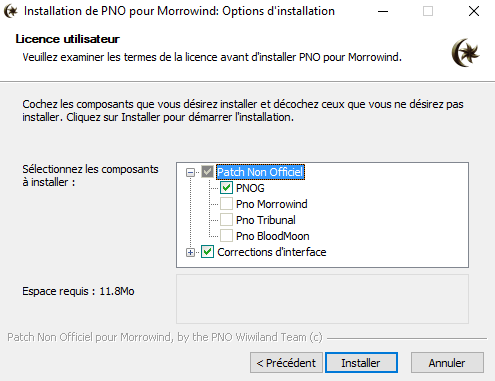
Task: Enable the Pno Morrowind component
Action: point(226,204)
